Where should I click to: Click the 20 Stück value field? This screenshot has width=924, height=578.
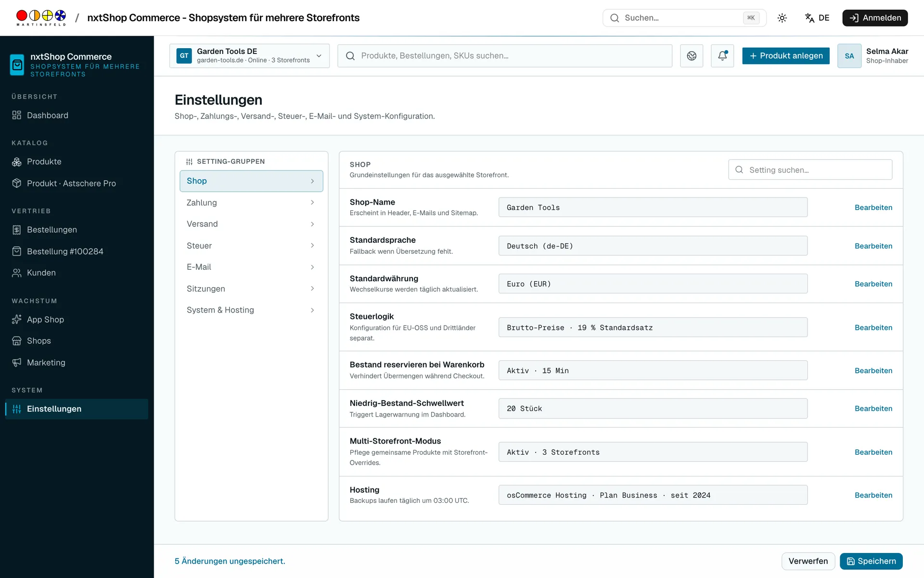(653, 408)
